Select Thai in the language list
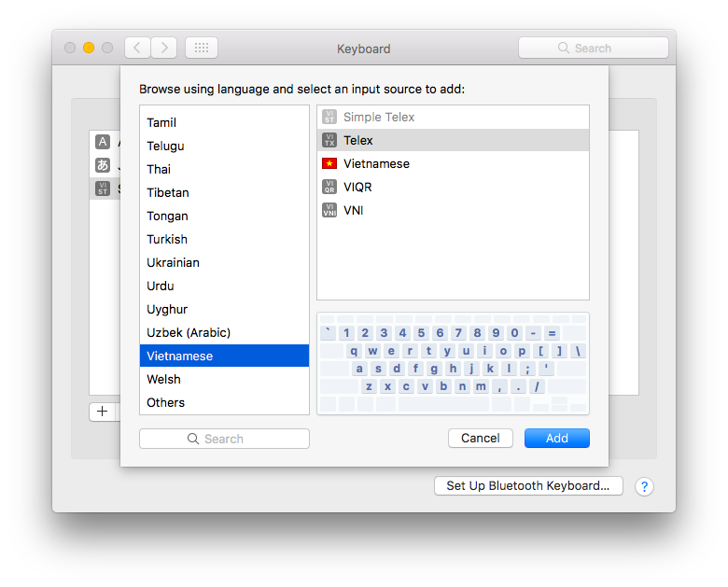 pyautogui.click(x=224, y=169)
